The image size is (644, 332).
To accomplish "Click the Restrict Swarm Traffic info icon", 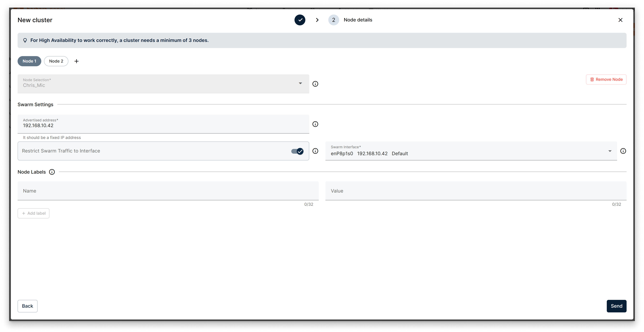I will tap(315, 151).
